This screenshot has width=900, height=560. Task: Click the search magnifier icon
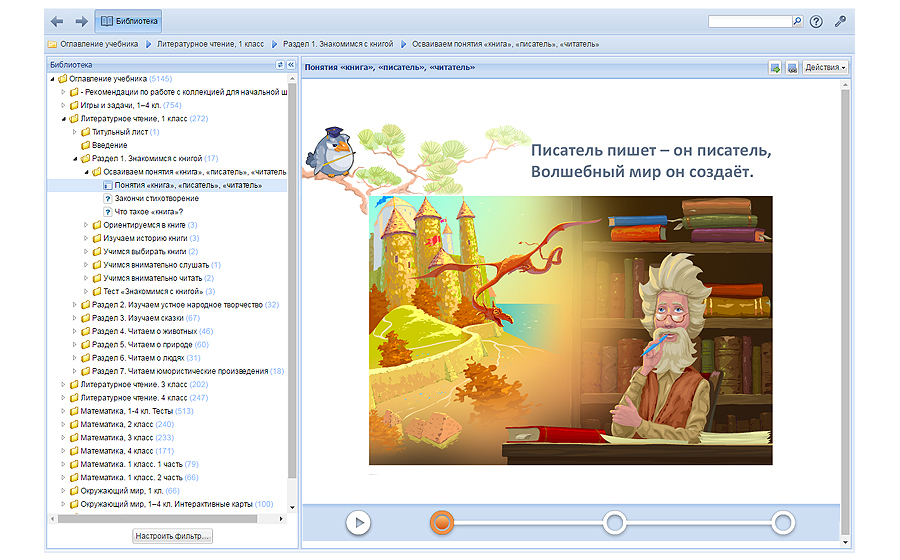[797, 21]
